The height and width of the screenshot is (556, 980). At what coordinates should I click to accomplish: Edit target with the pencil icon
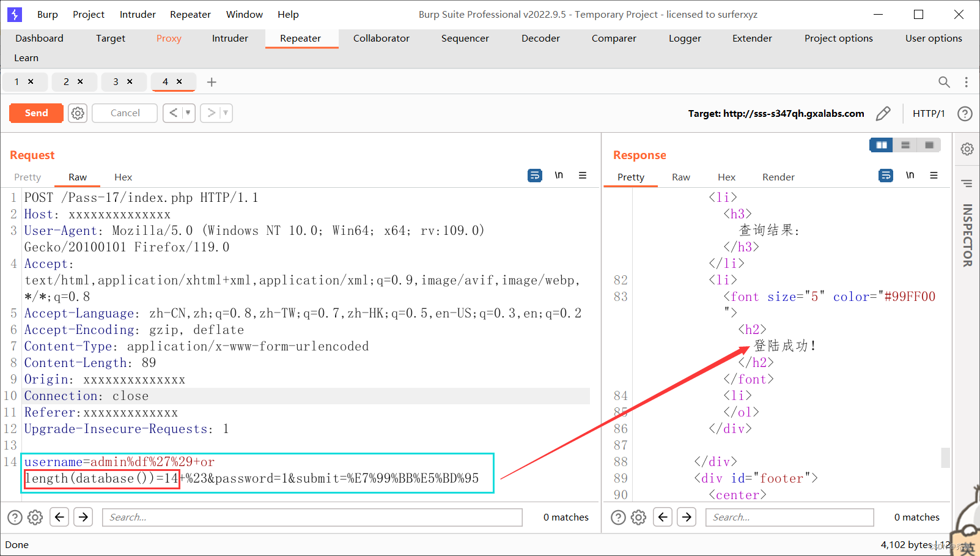(x=883, y=113)
